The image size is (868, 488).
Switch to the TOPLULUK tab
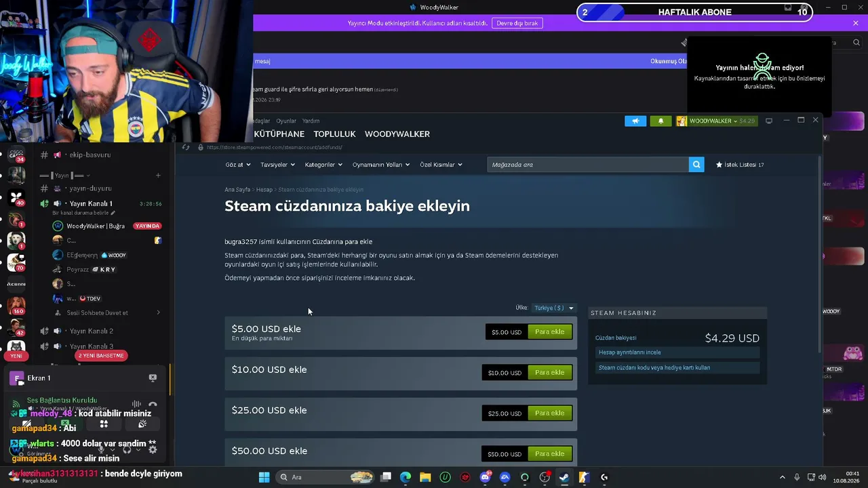point(335,134)
